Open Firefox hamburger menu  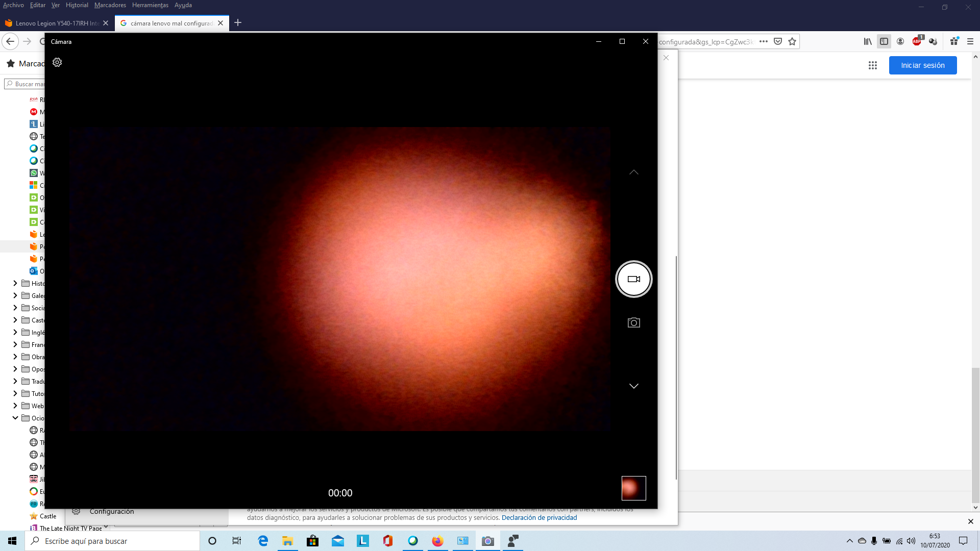(x=970, y=42)
